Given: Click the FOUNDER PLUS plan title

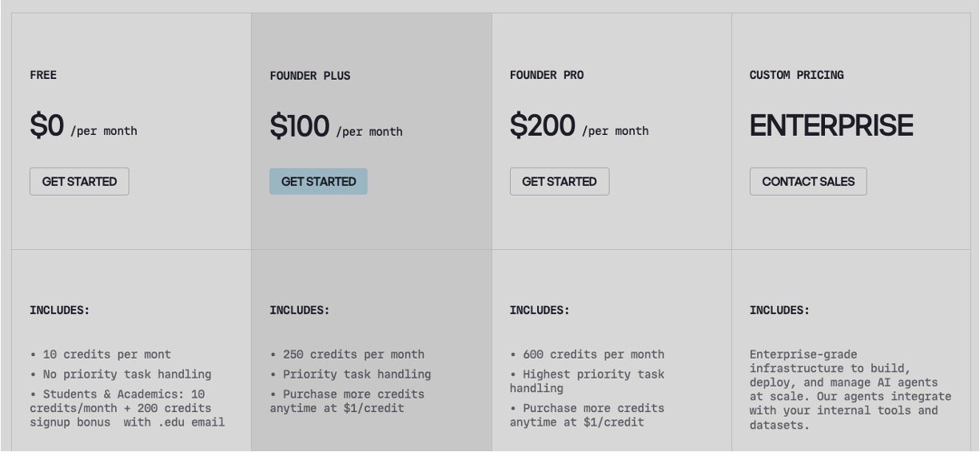Looking at the screenshot, I should coord(310,76).
